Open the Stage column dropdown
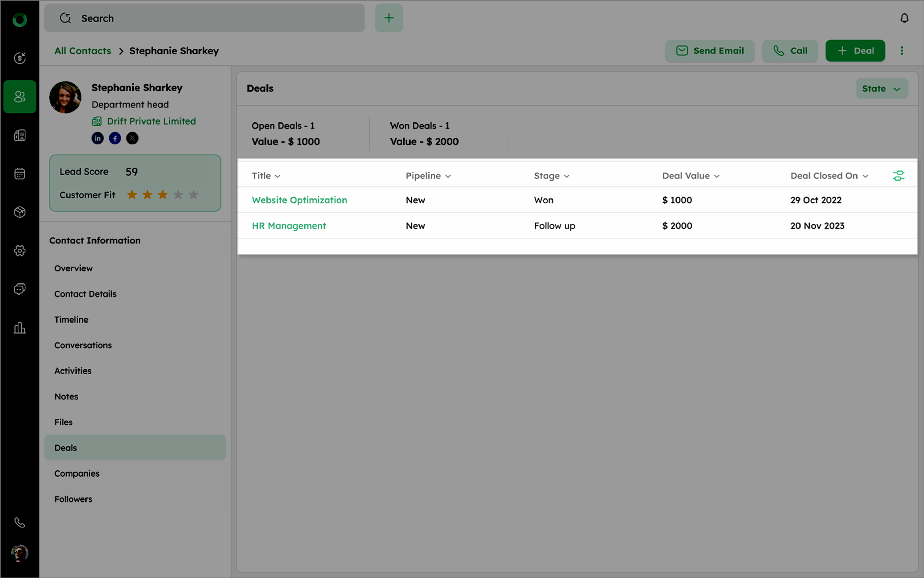 [567, 176]
